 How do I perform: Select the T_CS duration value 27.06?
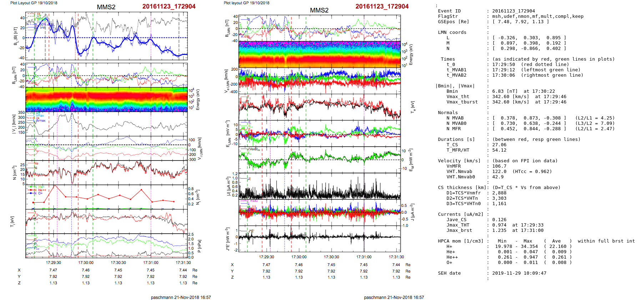[499, 145]
